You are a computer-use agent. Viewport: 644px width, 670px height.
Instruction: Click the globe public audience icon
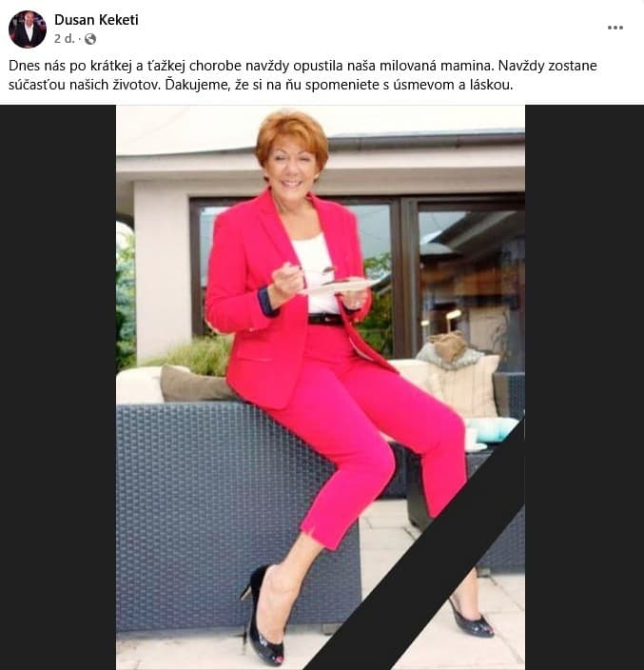[x=90, y=39]
